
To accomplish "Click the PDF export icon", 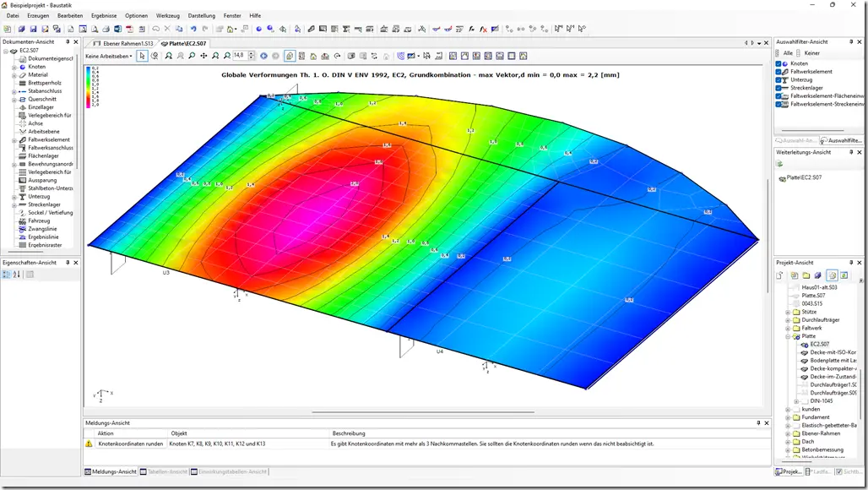I will [129, 29].
